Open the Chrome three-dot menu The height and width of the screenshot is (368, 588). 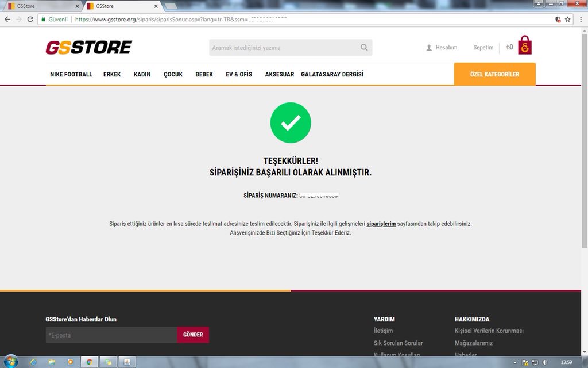point(581,19)
